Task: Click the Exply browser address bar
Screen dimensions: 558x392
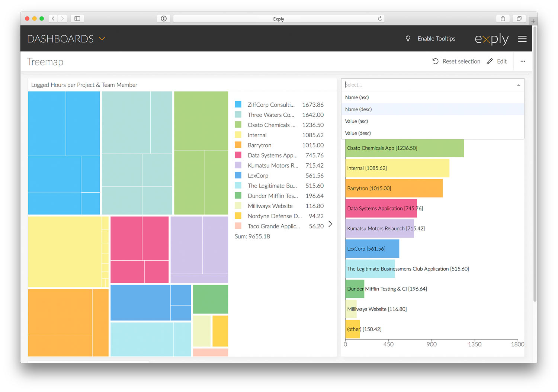Action: pyautogui.click(x=279, y=19)
